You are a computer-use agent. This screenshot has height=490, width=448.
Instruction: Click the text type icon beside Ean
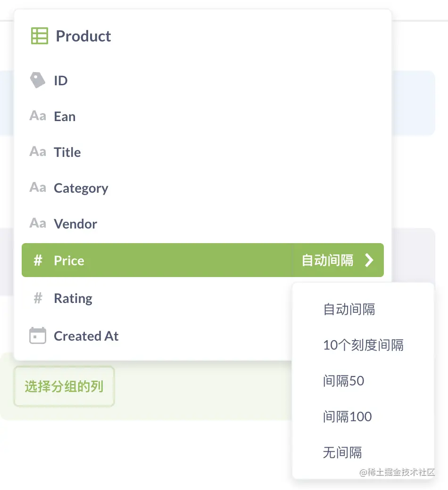(x=38, y=116)
